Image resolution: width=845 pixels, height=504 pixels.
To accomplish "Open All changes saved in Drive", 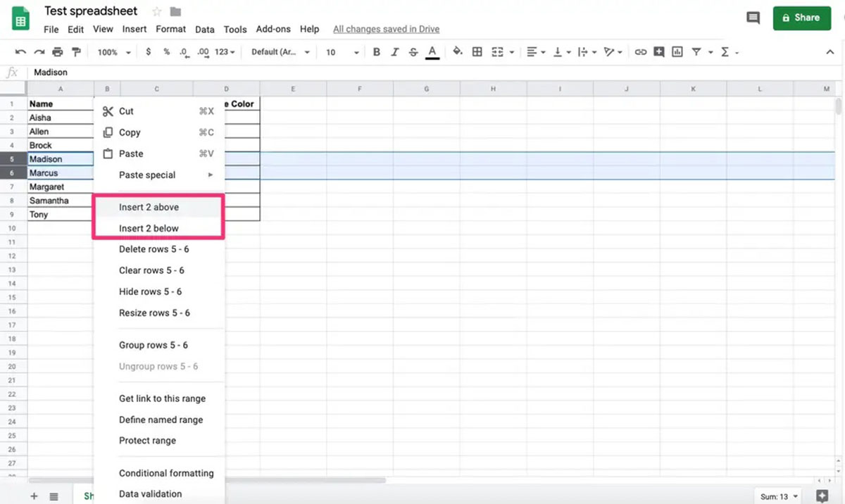I will [386, 29].
